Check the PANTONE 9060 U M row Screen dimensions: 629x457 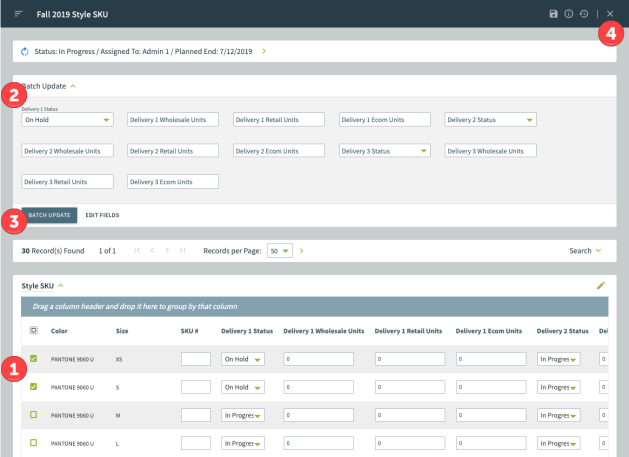[34, 414]
